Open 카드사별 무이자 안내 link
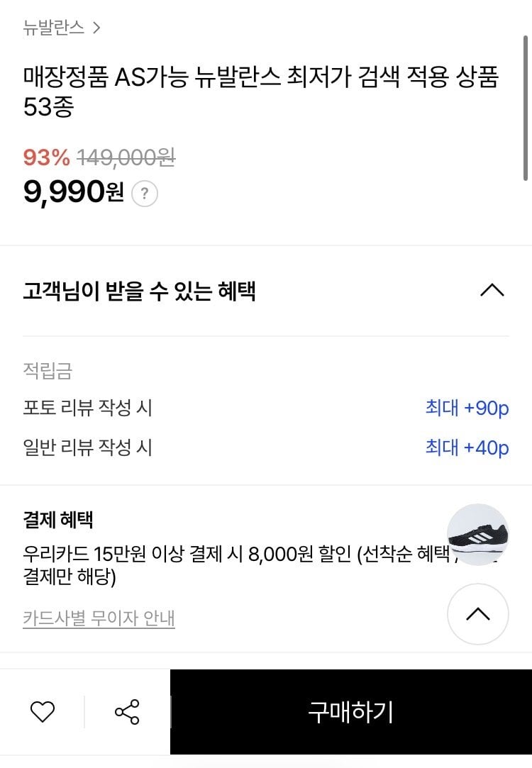Viewport: 532px width, 768px height. pos(99,618)
